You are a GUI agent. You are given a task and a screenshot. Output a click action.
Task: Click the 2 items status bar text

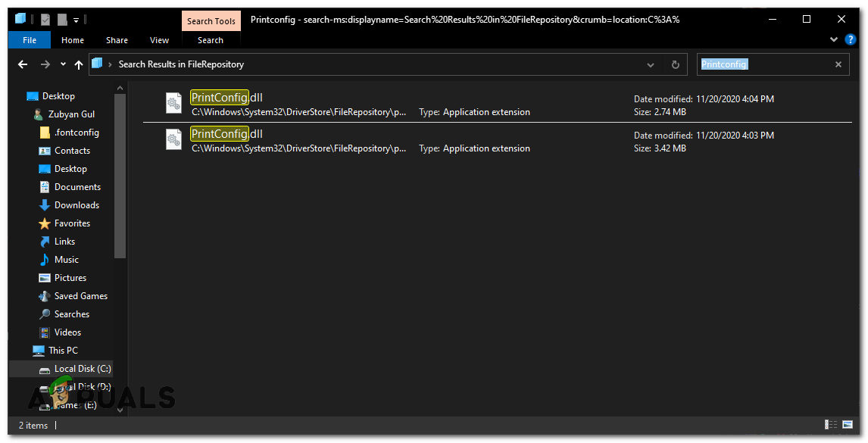point(33,426)
